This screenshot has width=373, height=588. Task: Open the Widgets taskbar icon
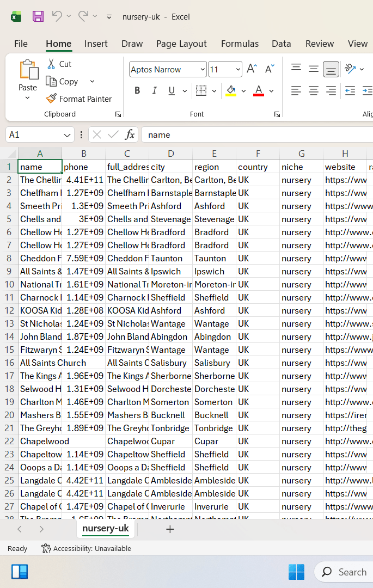[20, 572]
